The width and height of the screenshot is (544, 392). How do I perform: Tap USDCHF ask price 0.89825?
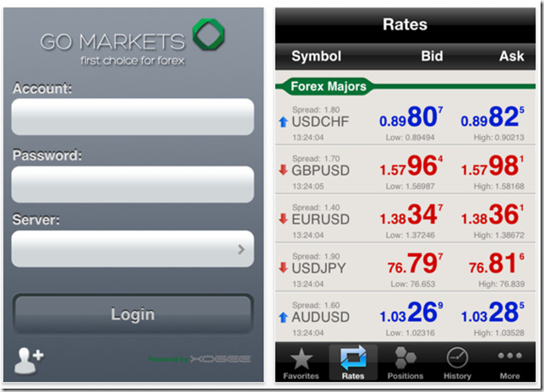point(492,117)
